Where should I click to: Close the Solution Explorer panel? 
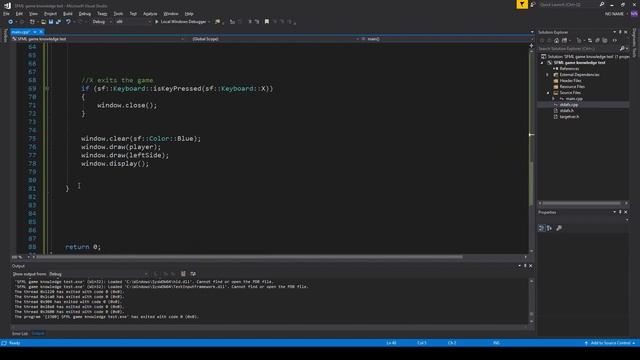(x=625, y=32)
